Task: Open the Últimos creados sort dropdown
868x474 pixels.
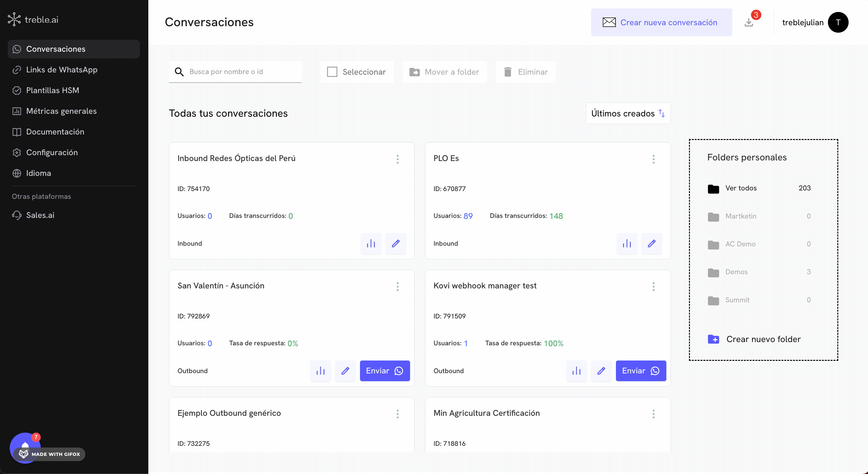Action: click(x=628, y=113)
